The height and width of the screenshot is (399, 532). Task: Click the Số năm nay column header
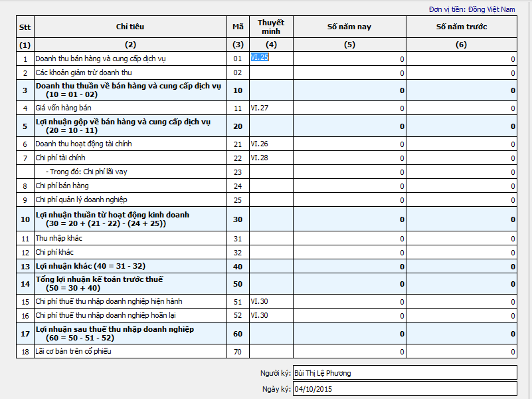tap(350, 27)
